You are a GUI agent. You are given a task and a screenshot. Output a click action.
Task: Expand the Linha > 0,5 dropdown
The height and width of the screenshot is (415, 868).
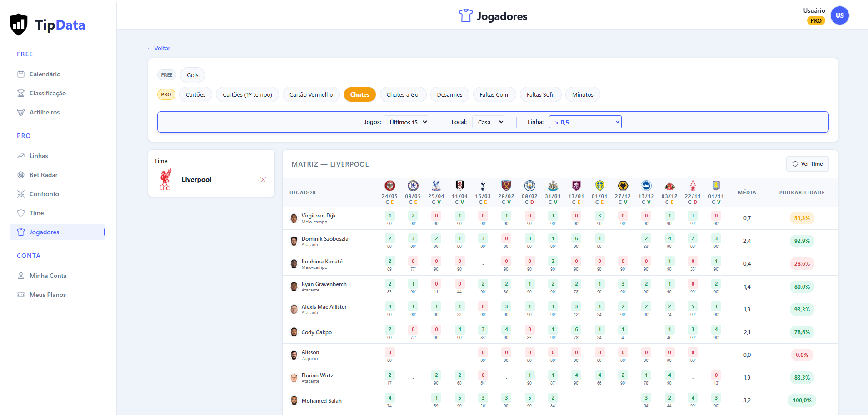(x=585, y=122)
